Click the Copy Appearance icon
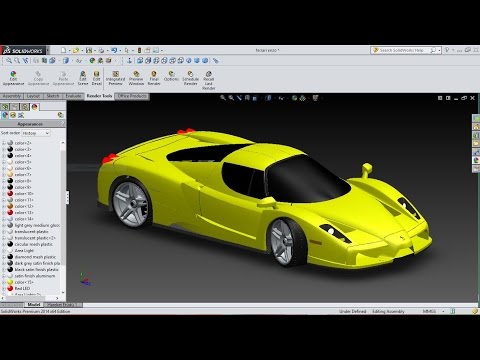The image size is (480, 360). click(38, 78)
